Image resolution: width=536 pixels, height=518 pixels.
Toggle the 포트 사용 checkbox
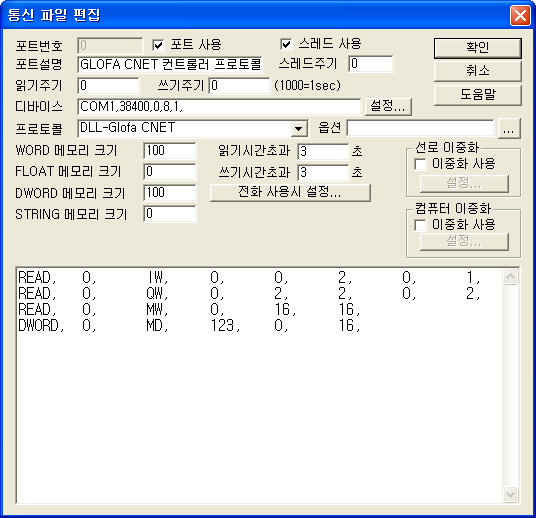coord(158,45)
